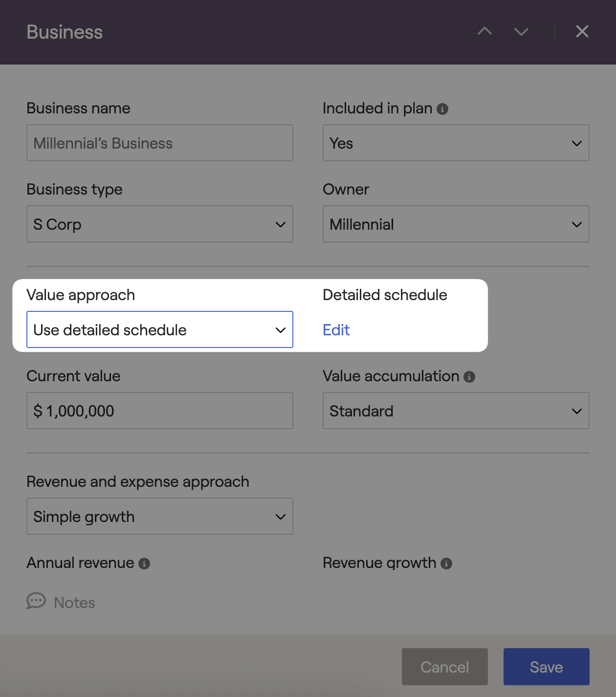The height and width of the screenshot is (697, 616).
Task: Click Edit link under Detailed schedule
Action: click(336, 330)
